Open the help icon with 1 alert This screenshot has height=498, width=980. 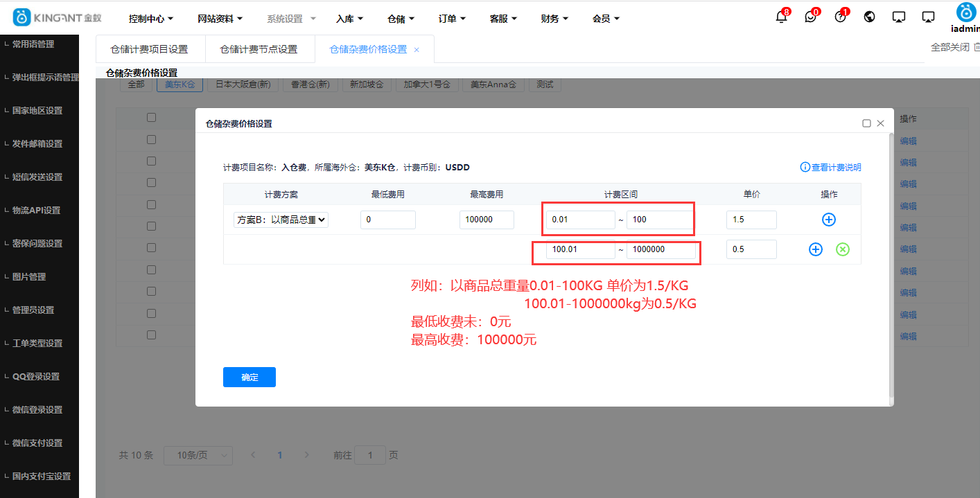[840, 17]
